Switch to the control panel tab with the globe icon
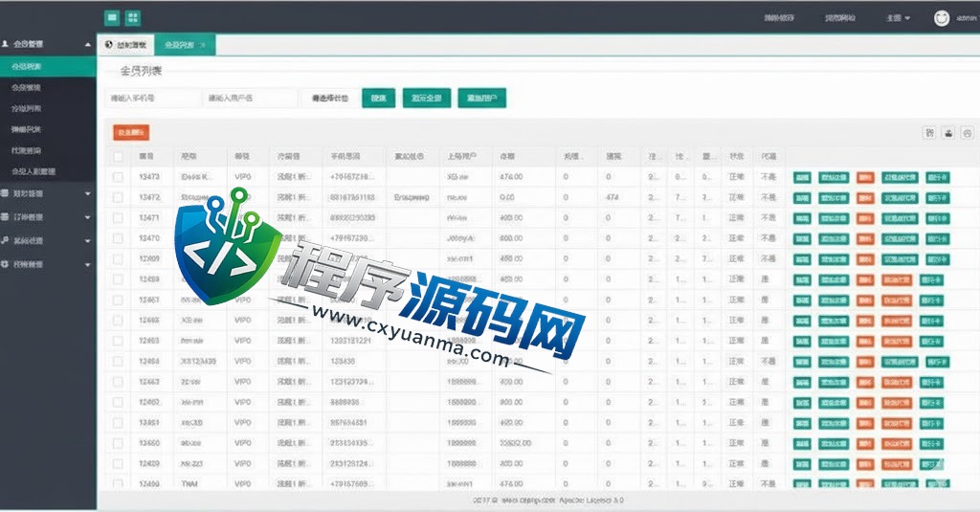This screenshot has width=980, height=512. (125, 45)
